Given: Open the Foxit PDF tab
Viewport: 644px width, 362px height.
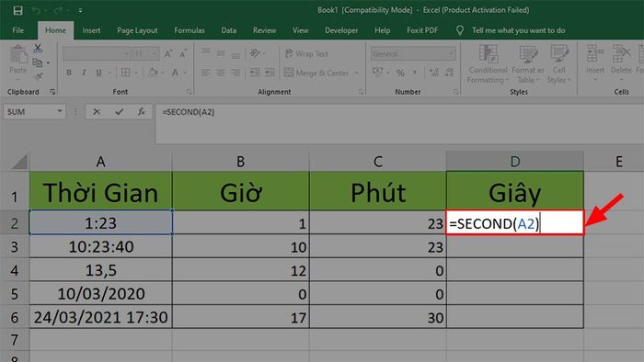Looking at the screenshot, I should (422, 30).
